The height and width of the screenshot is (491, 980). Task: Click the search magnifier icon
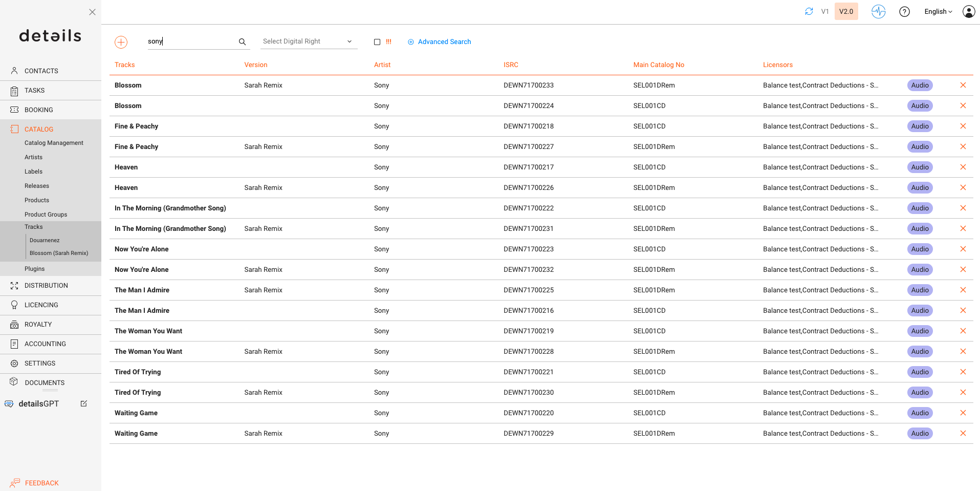pyautogui.click(x=242, y=42)
